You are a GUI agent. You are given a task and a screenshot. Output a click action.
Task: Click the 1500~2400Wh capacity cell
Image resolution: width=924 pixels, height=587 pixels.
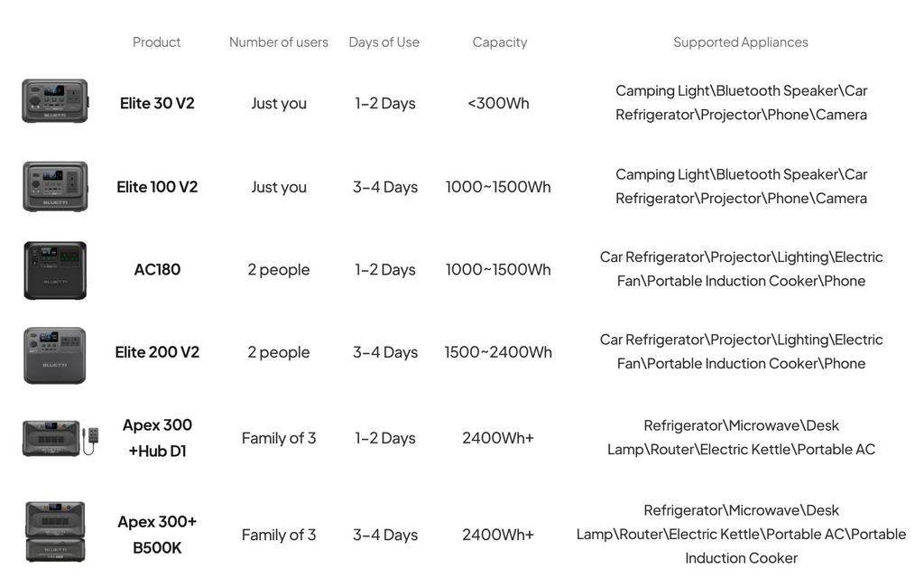[x=498, y=352]
